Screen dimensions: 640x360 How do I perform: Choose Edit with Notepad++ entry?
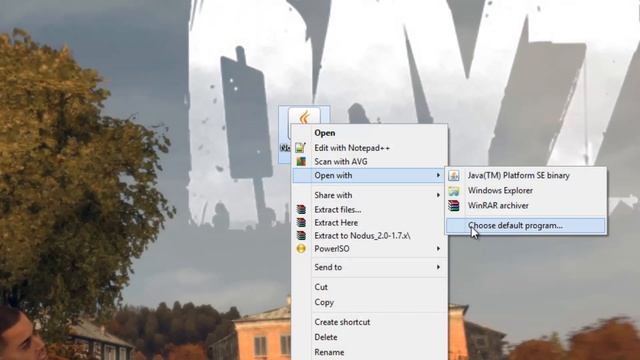pos(369,148)
